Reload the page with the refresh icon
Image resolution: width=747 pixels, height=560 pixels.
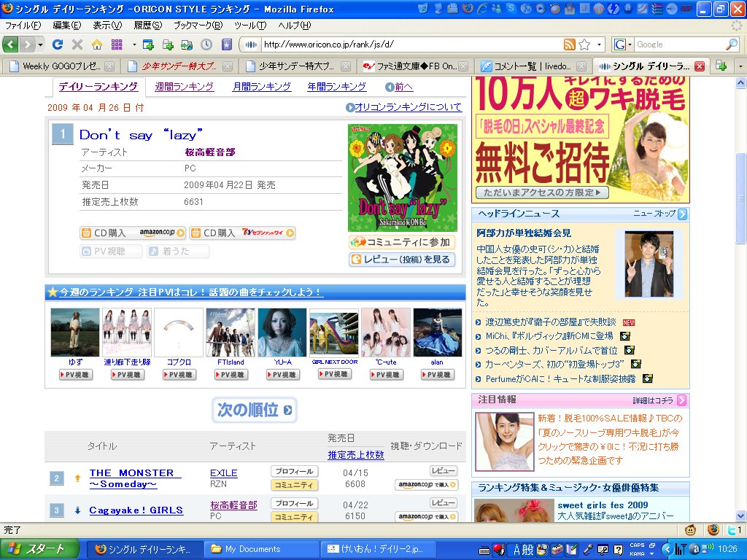pos(58,44)
